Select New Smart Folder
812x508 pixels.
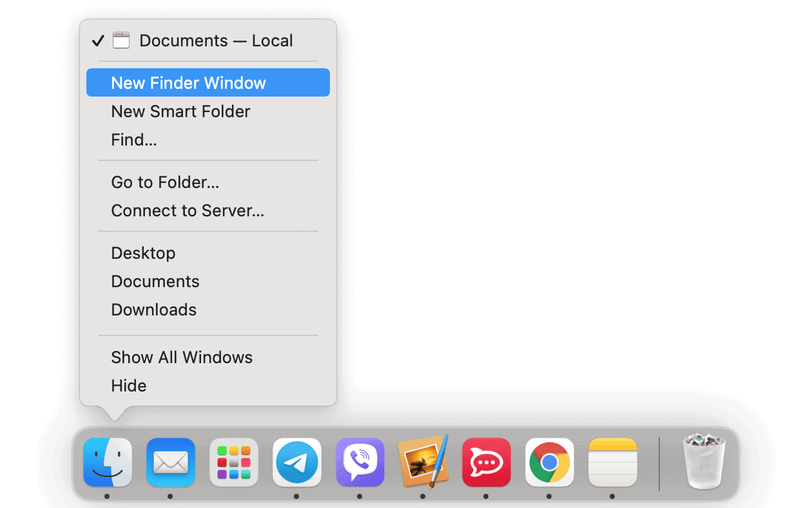(x=208, y=111)
